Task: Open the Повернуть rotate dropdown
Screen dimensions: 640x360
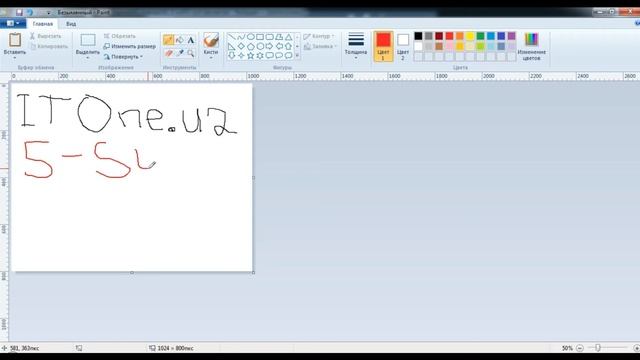Action: click(124, 57)
